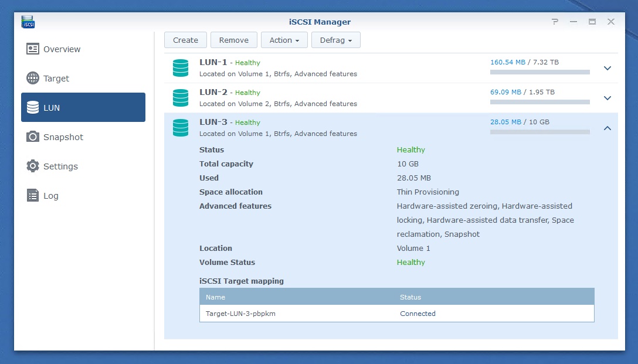Click the 28.05 MB usage link for LUN-3
The width and height of the screenshot is (638, 364).
tap(505, 121)
